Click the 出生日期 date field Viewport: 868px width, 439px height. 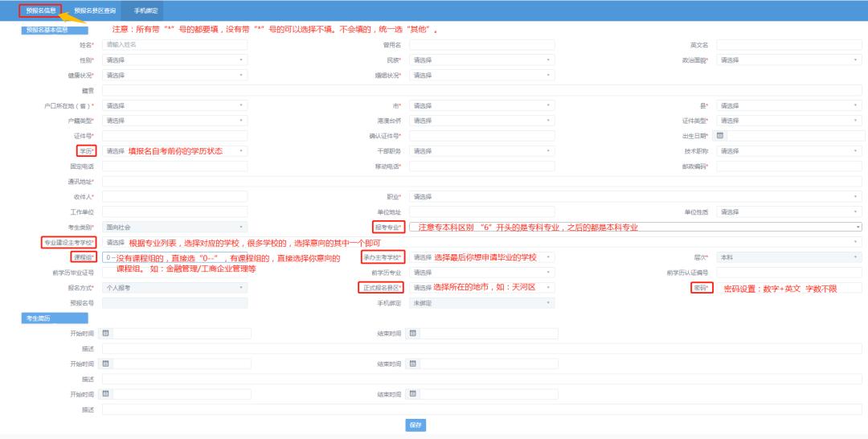pos(796,136)
